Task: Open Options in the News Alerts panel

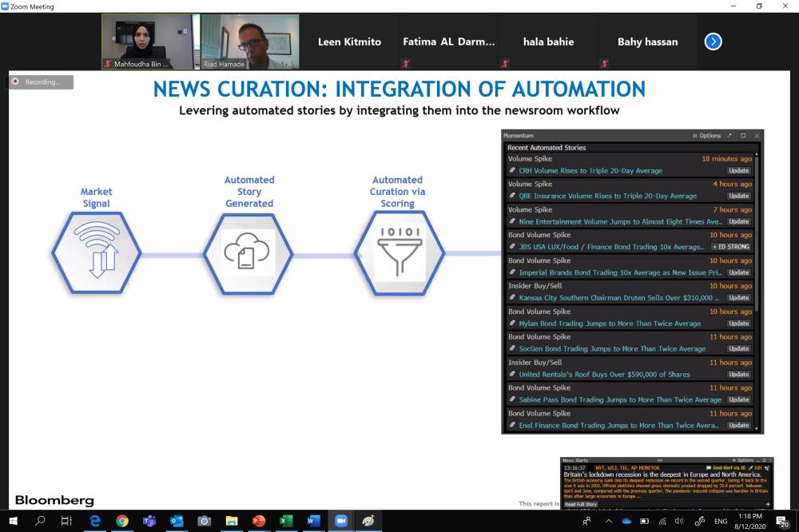Action: [x=744, y=460]
